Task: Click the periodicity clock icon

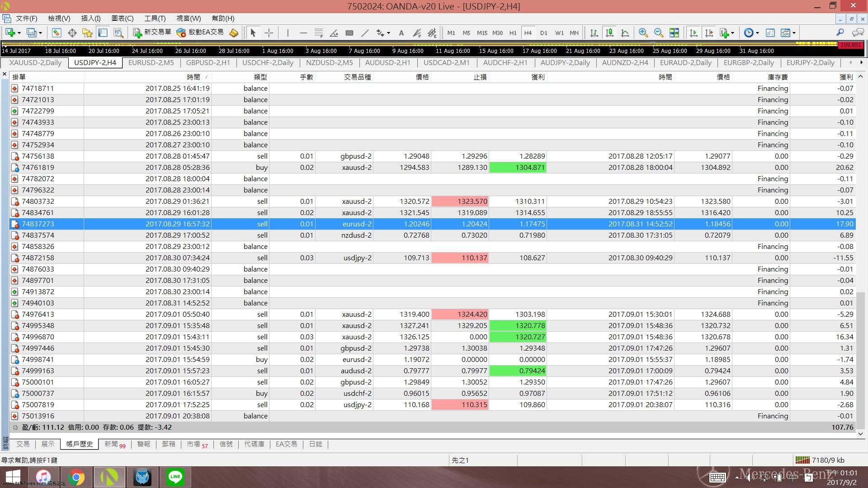Action: click(749, 33)
